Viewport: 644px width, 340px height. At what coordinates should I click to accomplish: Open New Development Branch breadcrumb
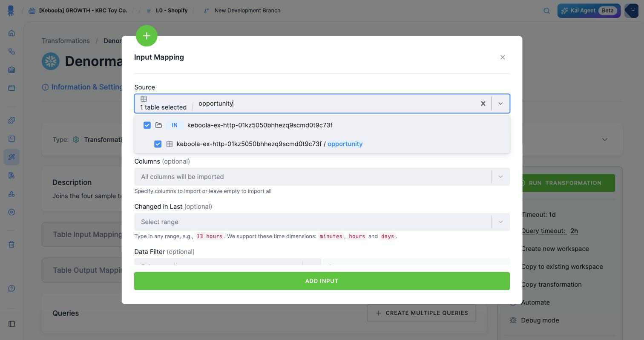click(x=247, y=11)
